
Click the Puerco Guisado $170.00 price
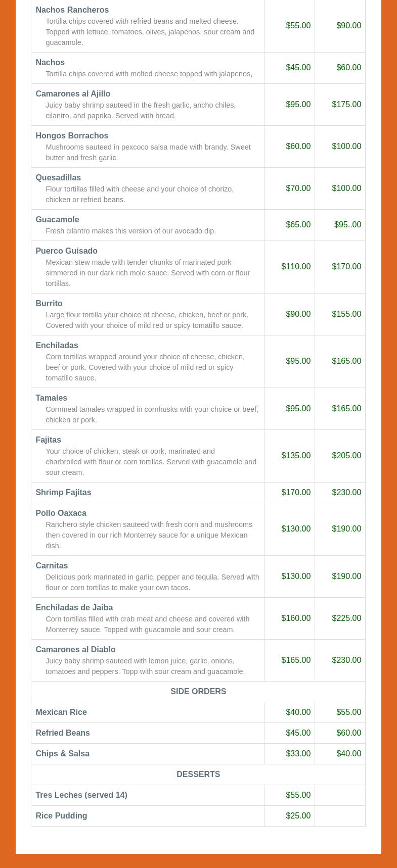click(x=346, y=267)
